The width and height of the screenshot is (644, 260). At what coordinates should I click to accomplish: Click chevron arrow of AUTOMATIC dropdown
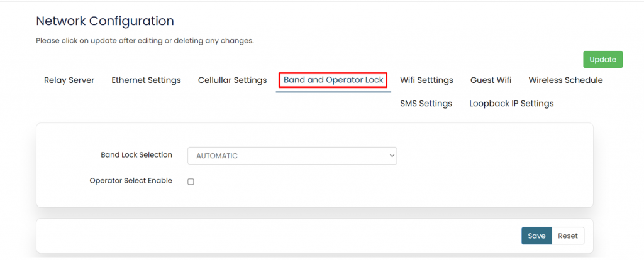[x=392, y=156]
